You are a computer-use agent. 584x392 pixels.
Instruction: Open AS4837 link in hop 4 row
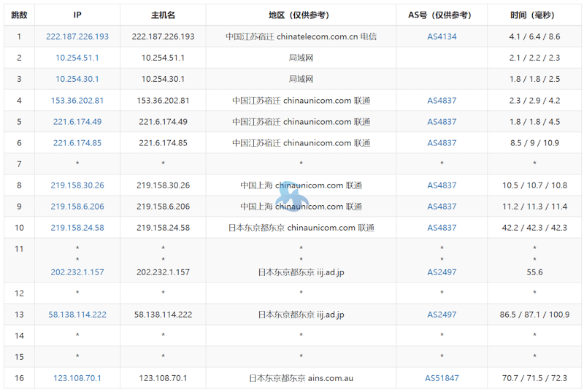pos(442,101)
